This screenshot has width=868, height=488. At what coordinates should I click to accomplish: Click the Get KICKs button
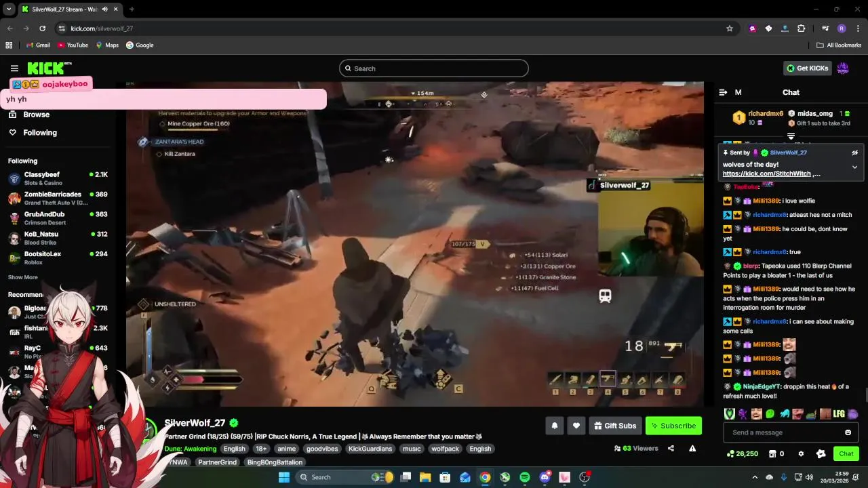(808, 68)
